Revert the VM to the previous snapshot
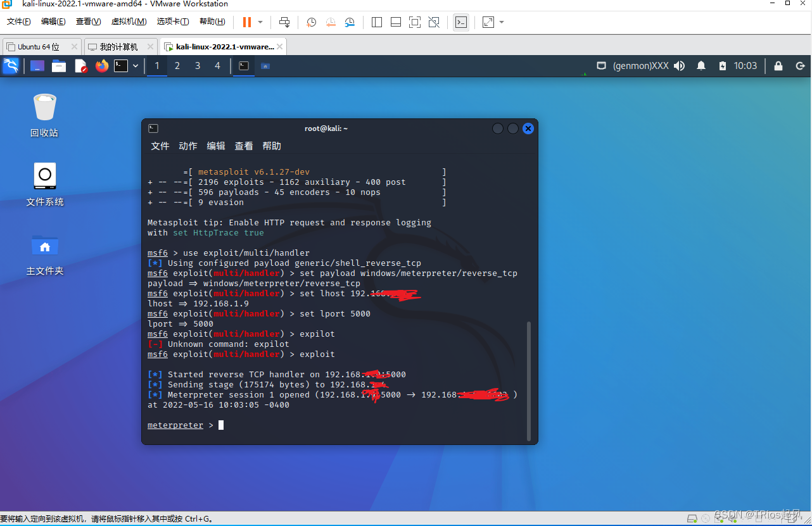This screenshot has width=812, height=526. [331, 22]
